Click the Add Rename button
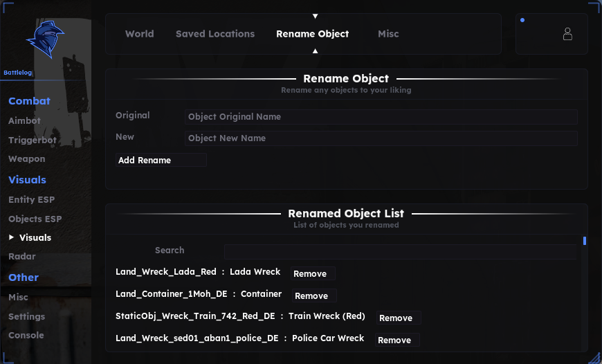 161,160
